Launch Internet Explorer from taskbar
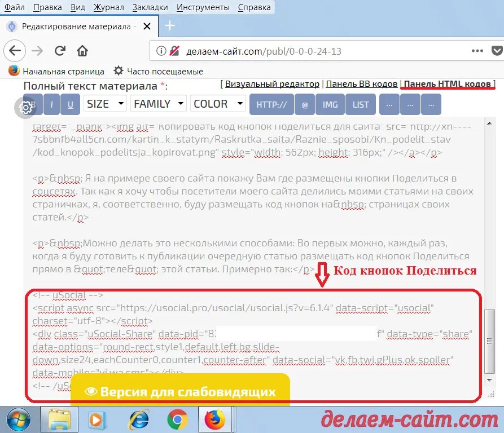This screenshot has width=504, height=433. (138, 420)
